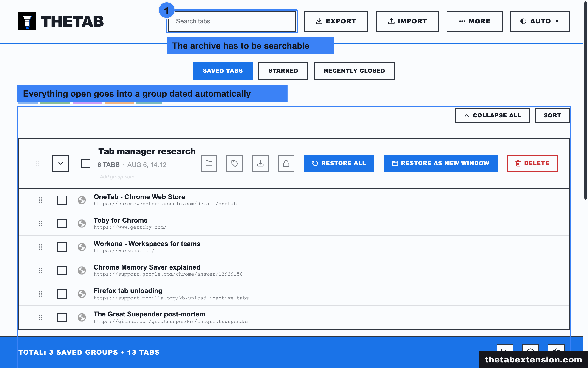Click the drag handle beside Firefox tab unloading
588x368 pixels.
40,294
